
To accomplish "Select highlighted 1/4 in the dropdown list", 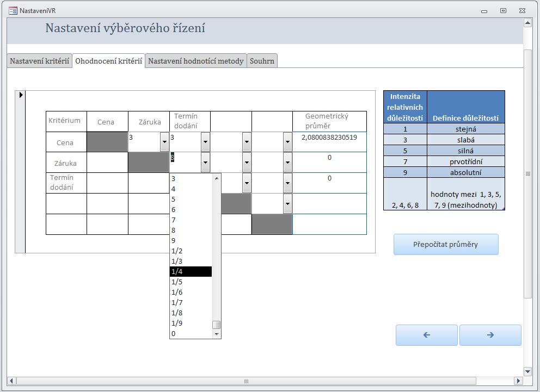I will click(191, 272).
